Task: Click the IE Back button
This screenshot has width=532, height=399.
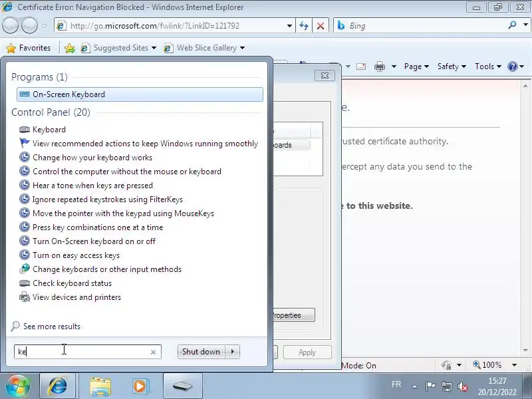Action: point(10,26)
